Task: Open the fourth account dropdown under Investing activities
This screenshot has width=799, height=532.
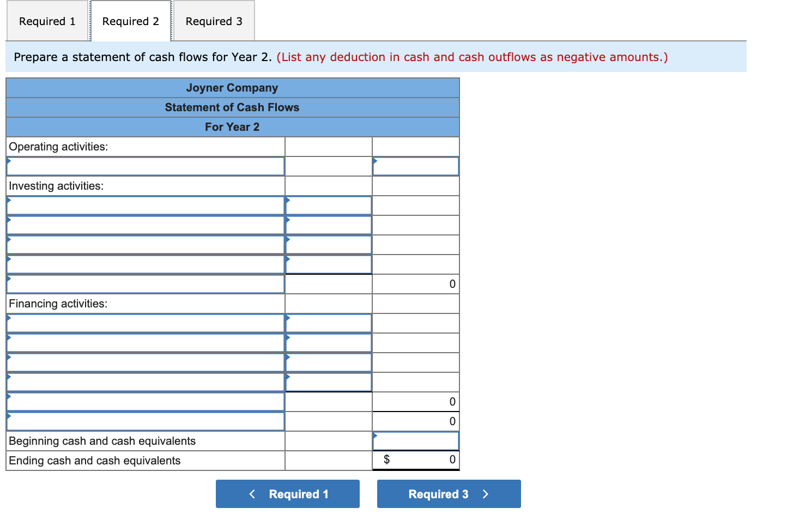Action: (145, 264)
